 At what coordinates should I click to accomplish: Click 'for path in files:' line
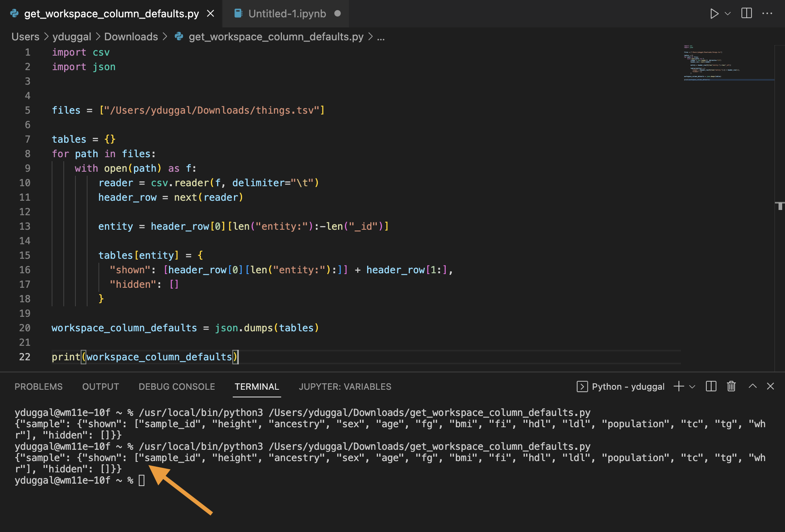pyautogui.click(x=104, y=154)
